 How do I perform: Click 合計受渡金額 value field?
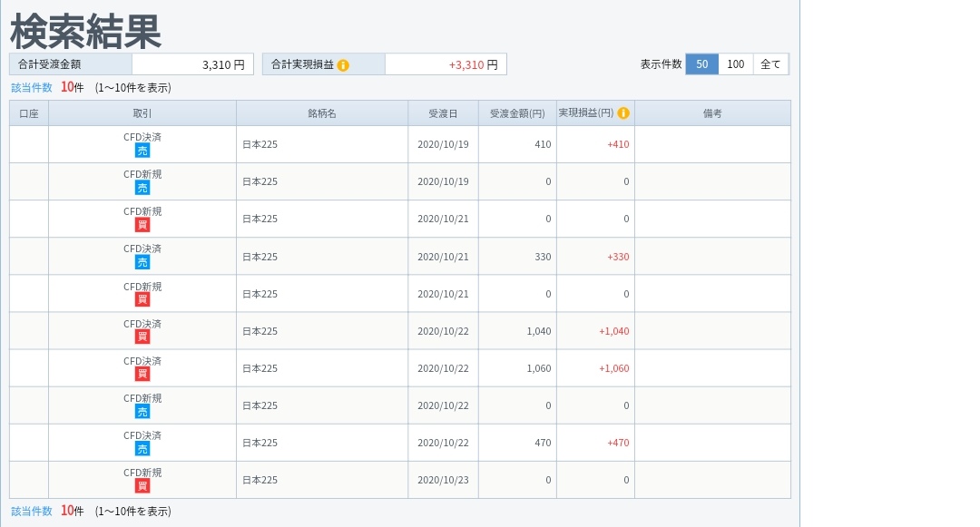[x=192, y=64]
